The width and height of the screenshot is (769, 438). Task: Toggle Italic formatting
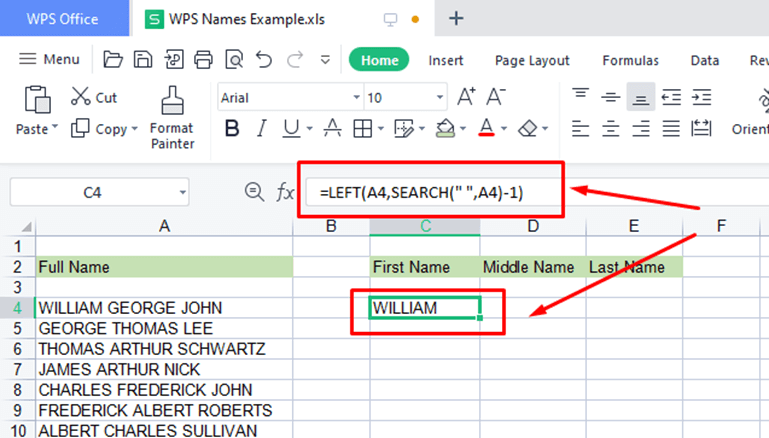[x=262, y=129]
